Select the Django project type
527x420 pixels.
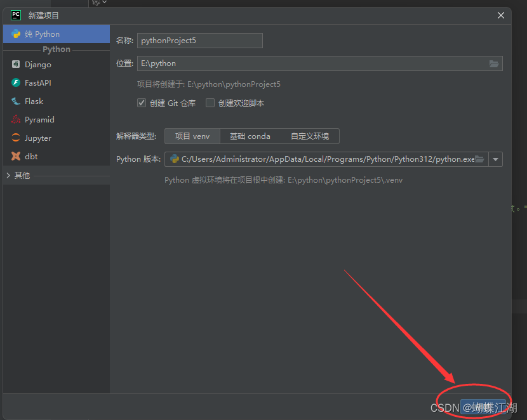tap(36, 64)
